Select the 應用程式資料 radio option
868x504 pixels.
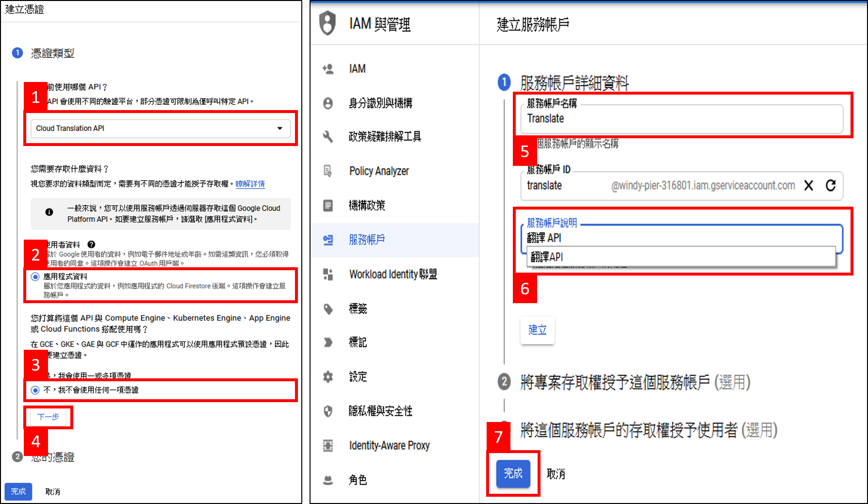[35, 276]
